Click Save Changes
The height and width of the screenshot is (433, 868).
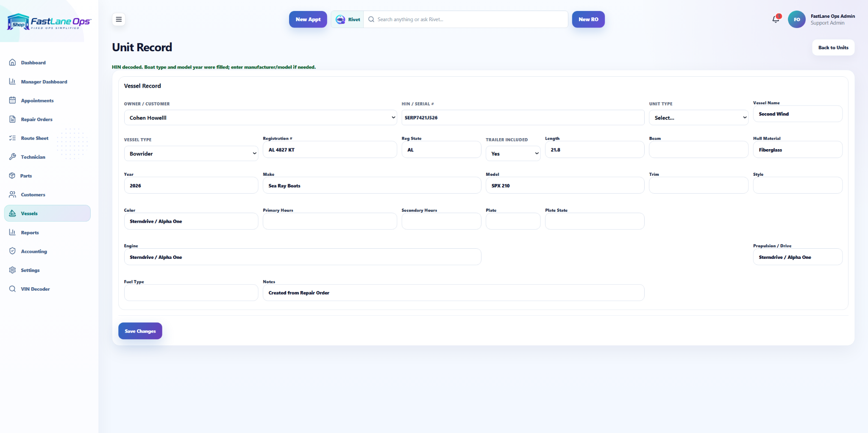(x=140, y=331)
